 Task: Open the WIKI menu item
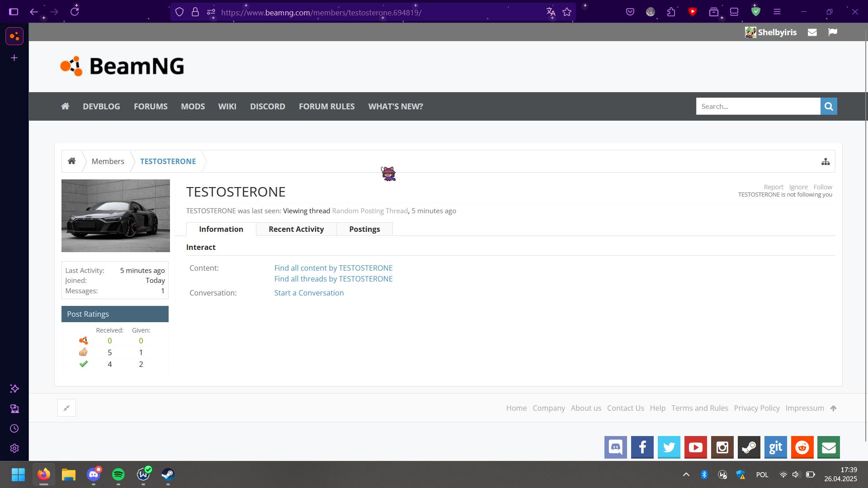click(227, 106)
